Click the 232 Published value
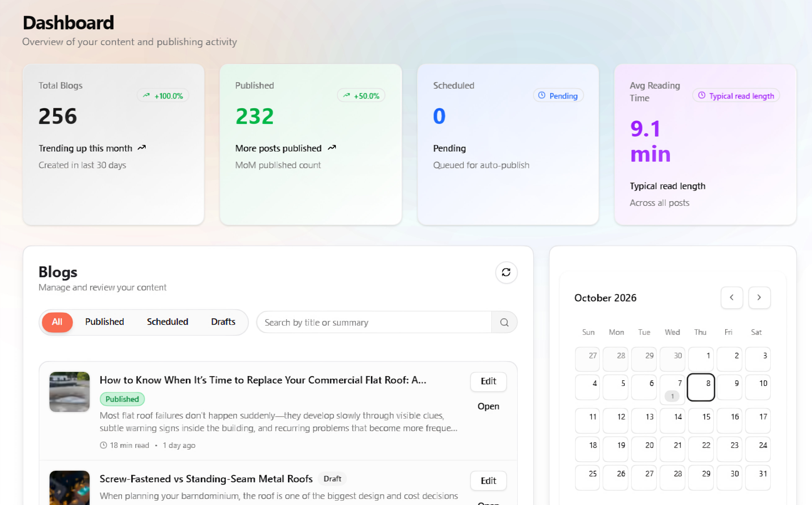The width and height of the screenshot is (812, 505). (x=255, y=116)
